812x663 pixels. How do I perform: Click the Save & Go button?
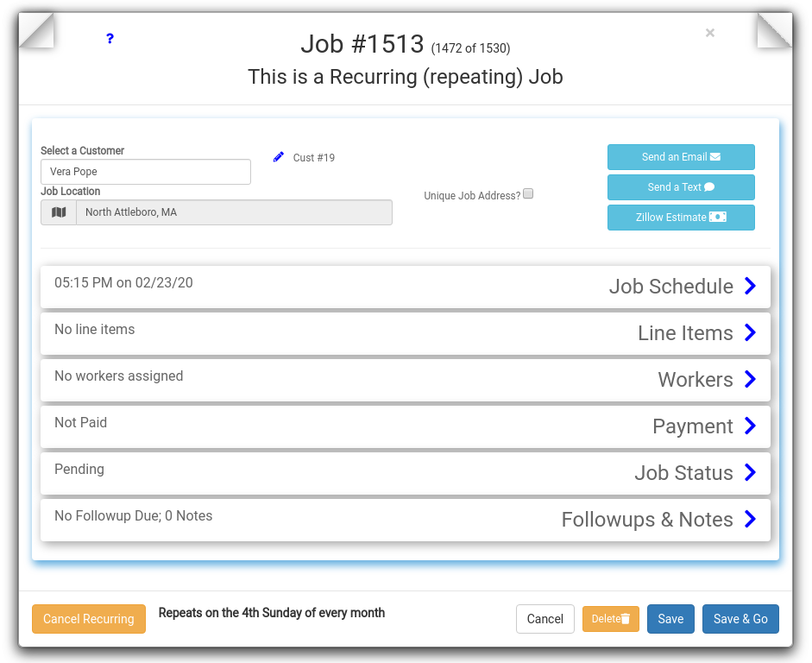[x=740, y=619]
